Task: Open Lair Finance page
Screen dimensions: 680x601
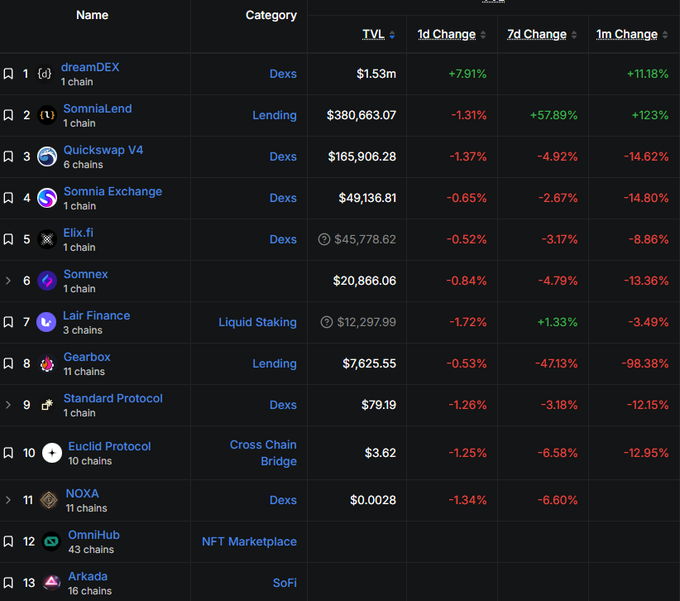Action: [96, 316]
